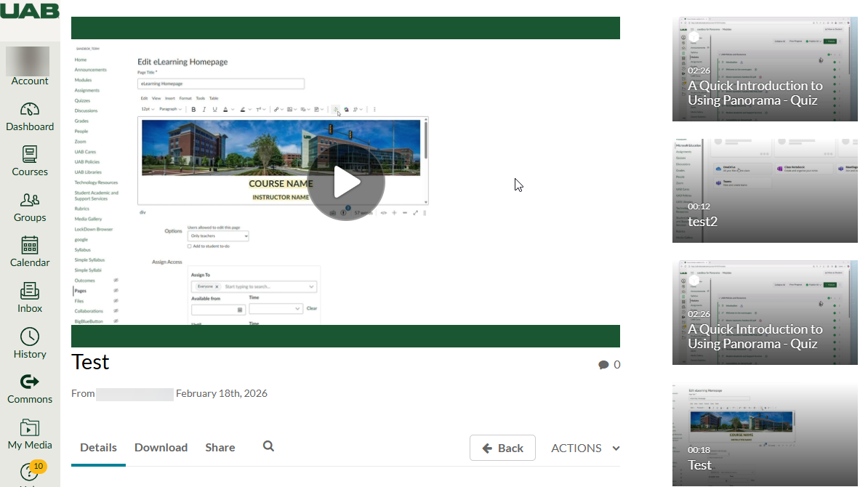Open the Dashboard icon in sidebar
Screen dimensions: 868x487
coord(30,110)
